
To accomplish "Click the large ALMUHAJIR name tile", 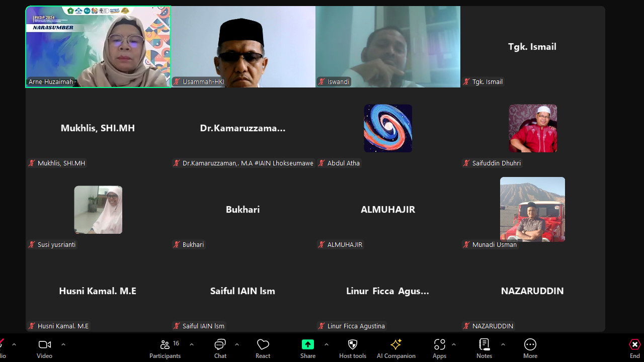I will 388,210.
